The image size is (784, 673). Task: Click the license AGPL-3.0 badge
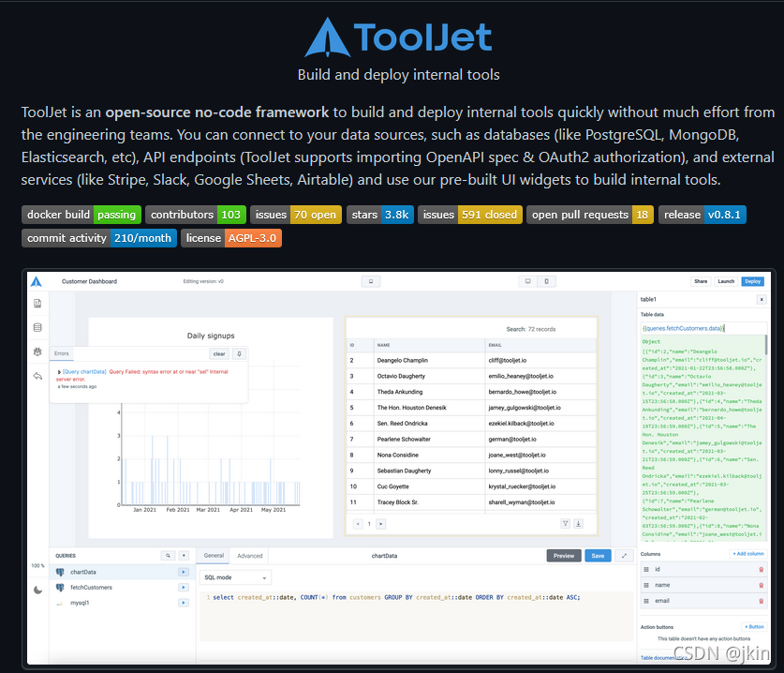[231, 238]
